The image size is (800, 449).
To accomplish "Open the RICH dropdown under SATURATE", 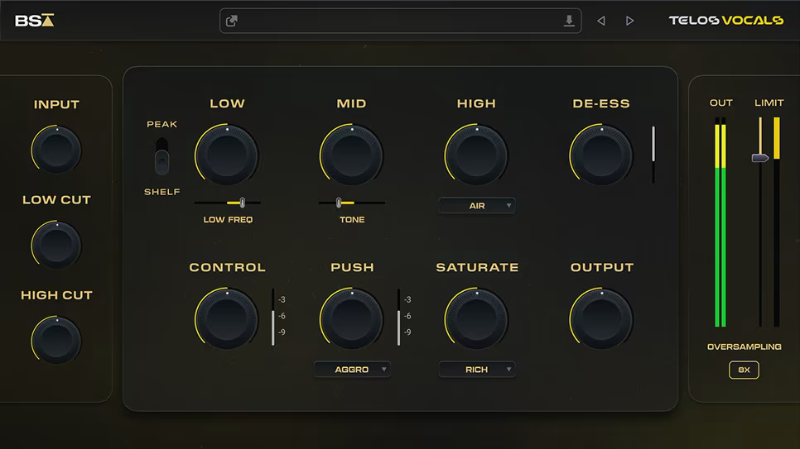I will click(x=477, y=369).
